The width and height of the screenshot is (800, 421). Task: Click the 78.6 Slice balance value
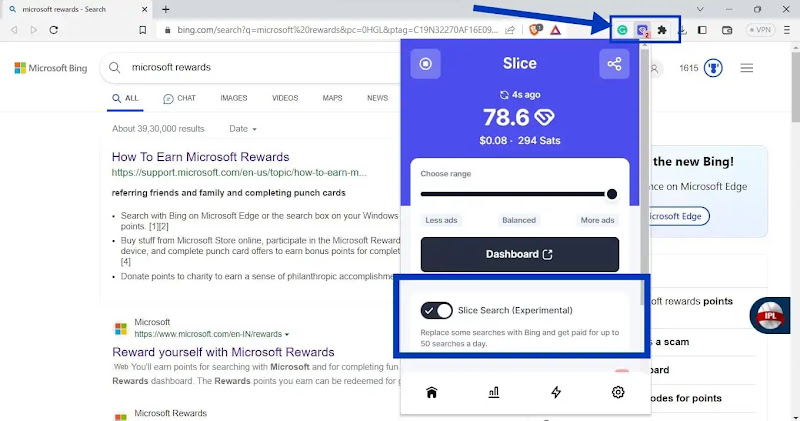(x=506, y=117)
